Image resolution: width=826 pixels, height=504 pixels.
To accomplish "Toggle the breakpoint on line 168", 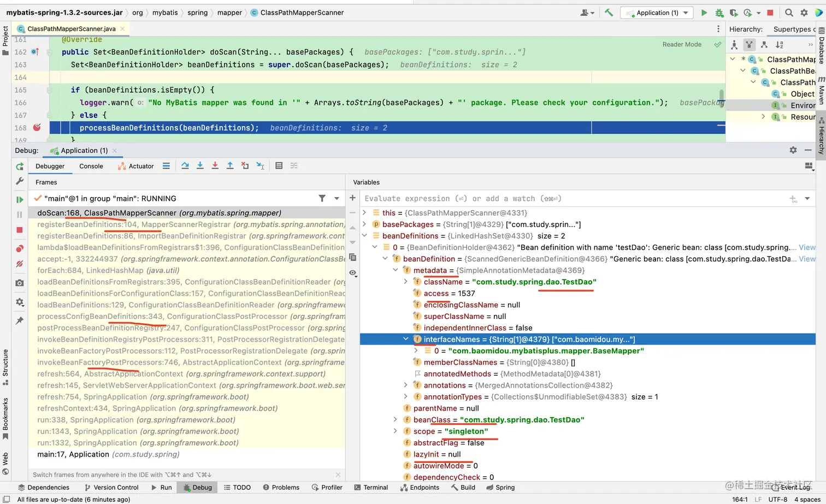I will point(37,128).
